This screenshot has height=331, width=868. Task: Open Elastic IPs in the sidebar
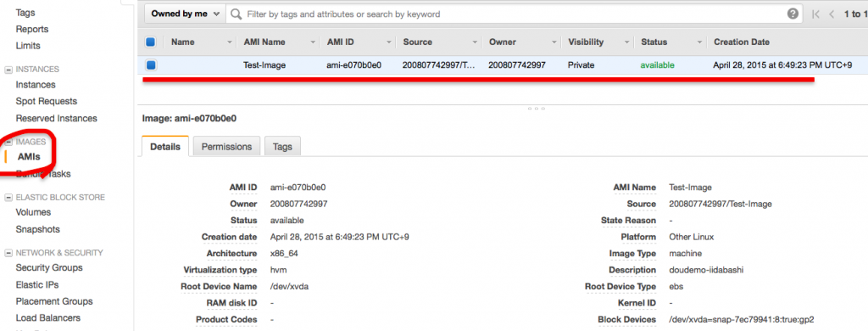(37, 284)
